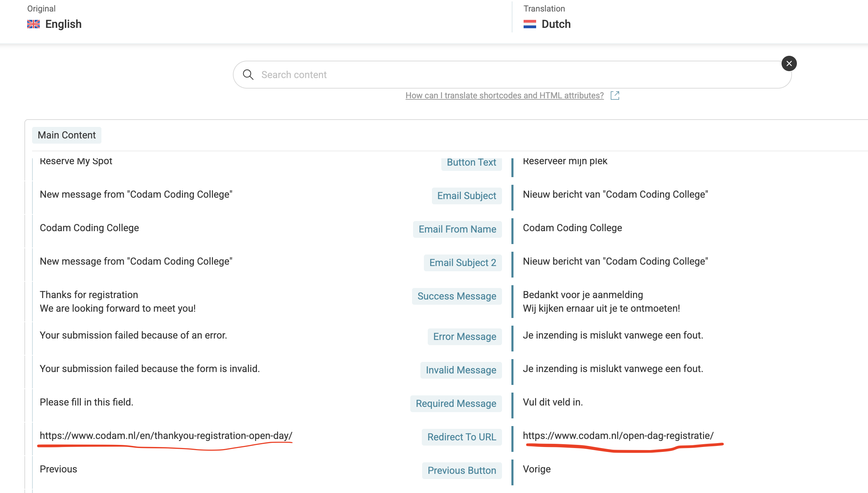Click the Email From Name label
The width and height of the screenshot is (868, 493).
(457, 229)
